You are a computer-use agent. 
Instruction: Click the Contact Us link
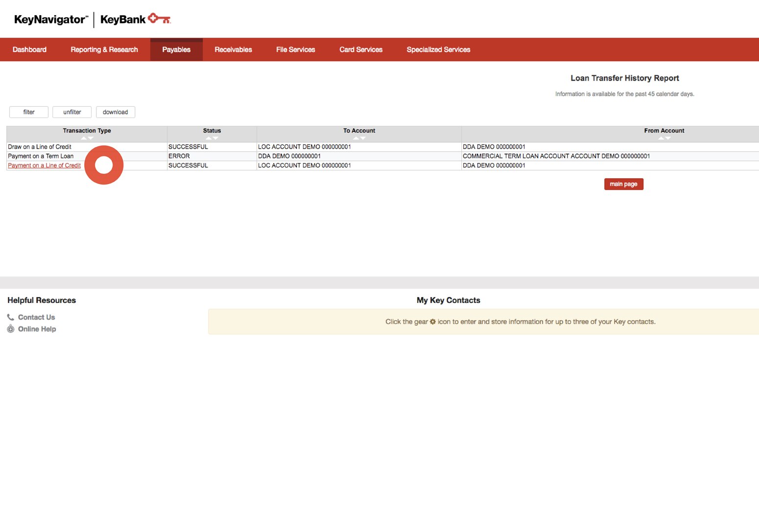pyautogui.click(x=36, y=317)
